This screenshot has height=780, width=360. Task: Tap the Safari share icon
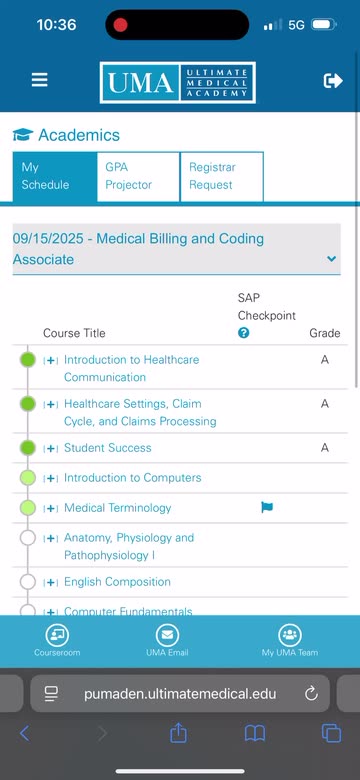click(x=179, y=733)
